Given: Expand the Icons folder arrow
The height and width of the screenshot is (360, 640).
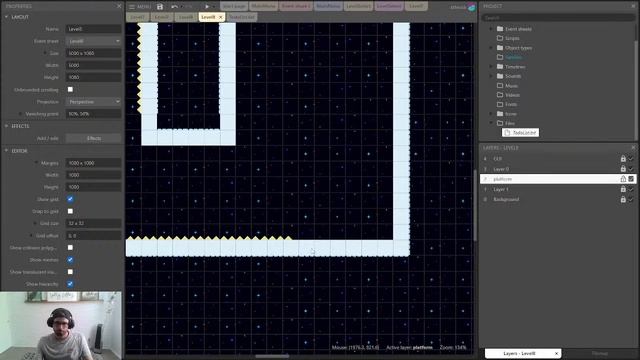Looking at the screenshot, I should coord(491,114).
